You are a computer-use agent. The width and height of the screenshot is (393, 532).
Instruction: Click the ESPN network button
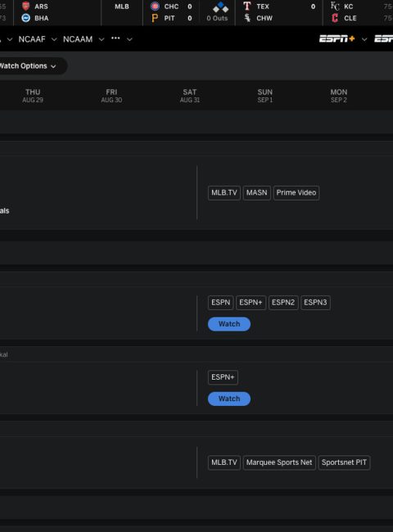click(220, 302)
